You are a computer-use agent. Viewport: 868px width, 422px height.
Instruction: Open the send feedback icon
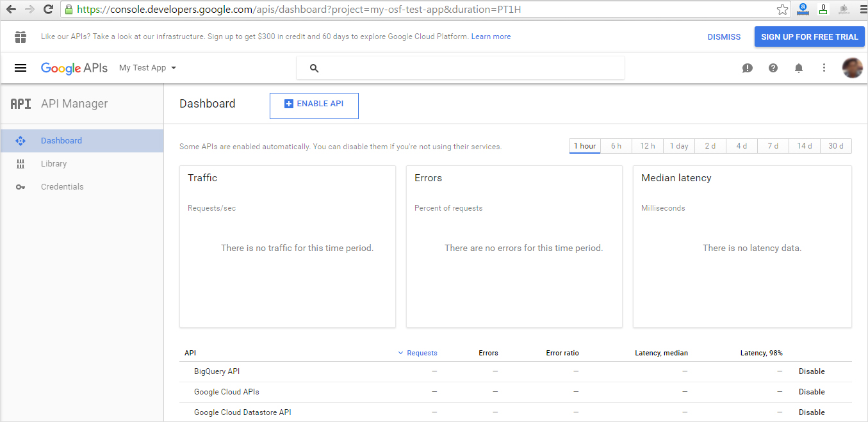tap(747, 68)
